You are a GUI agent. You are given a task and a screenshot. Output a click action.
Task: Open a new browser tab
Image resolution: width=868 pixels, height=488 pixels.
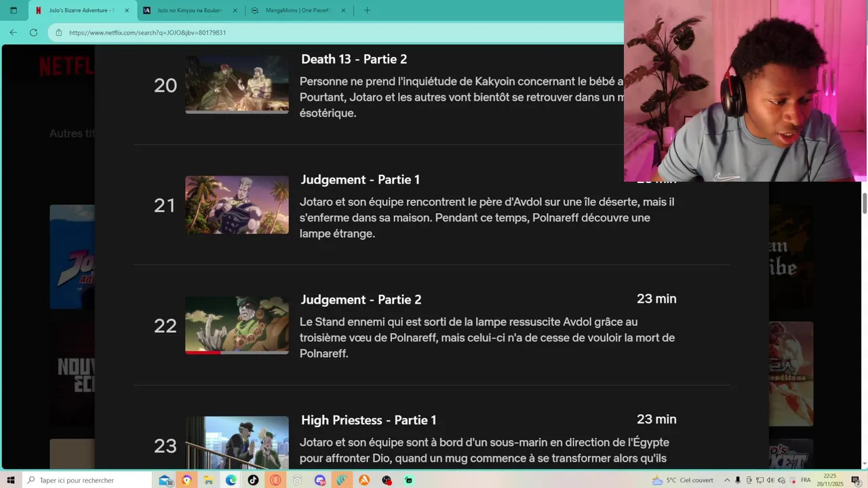[x=367, y=10]
